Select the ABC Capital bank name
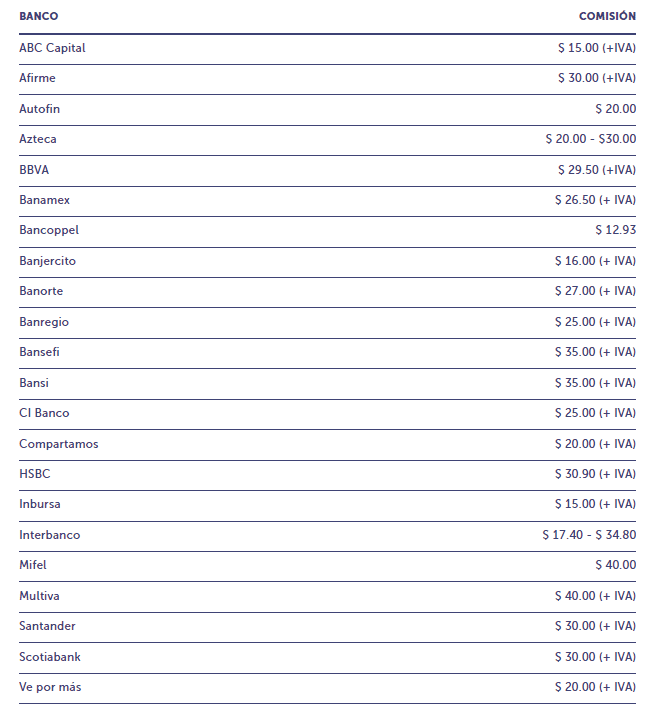The height and width of the screenshot is (723, 655). coord(52,48)
